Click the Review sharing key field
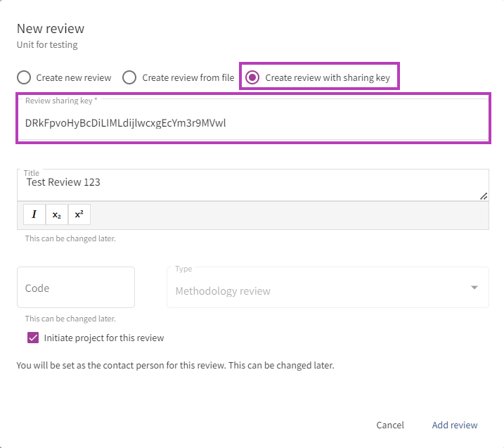The image size is (504, 448). (253, 123)
